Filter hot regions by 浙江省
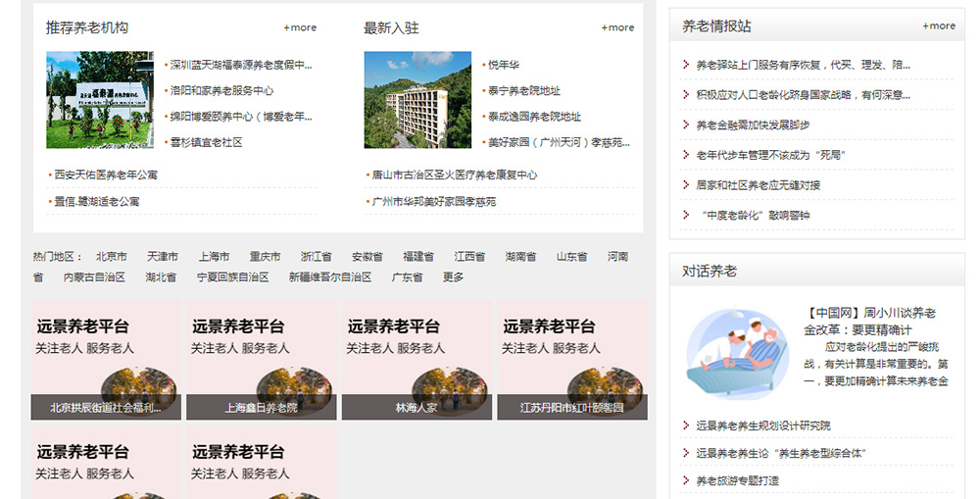The image size is (980, 499). click(x=317, y=257)
